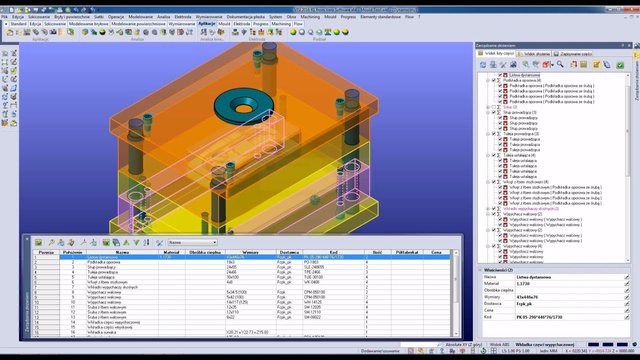Switch to the Widok drzewa tab
The height and width of the screenshot is (360, 640).
point(534,54)
